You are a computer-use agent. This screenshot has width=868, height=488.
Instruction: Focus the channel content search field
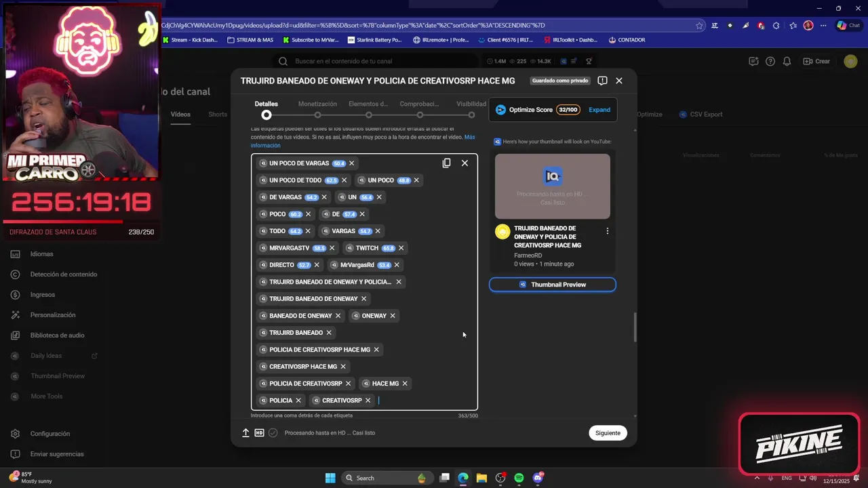[x=376, y=61]
